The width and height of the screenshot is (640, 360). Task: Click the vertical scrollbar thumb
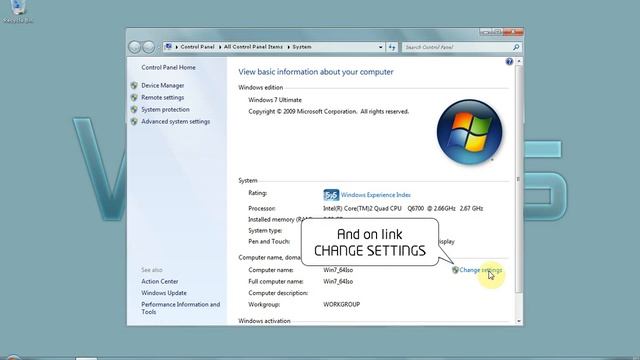point(519,179)
